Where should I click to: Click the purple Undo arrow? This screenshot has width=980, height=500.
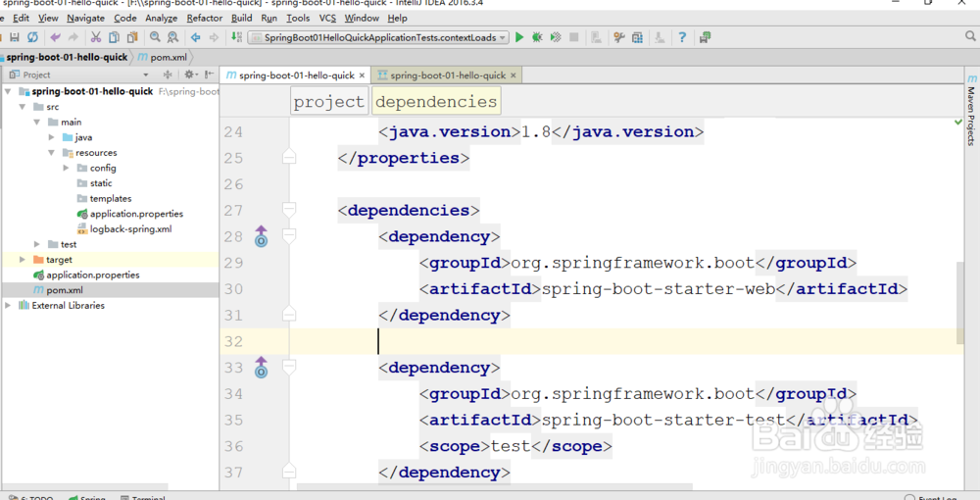tap(56, 37)
